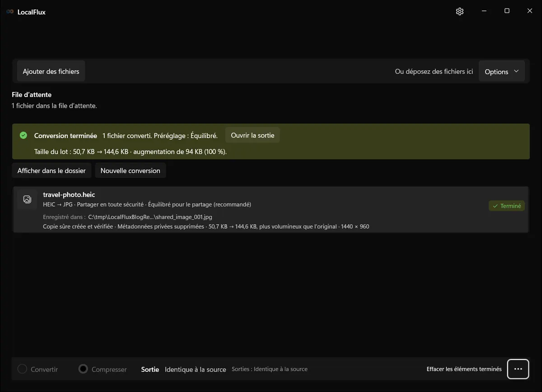Viewport: 542px width, 392px height.
Task: Click the green success checkmark icon
Action: (23, 135)
